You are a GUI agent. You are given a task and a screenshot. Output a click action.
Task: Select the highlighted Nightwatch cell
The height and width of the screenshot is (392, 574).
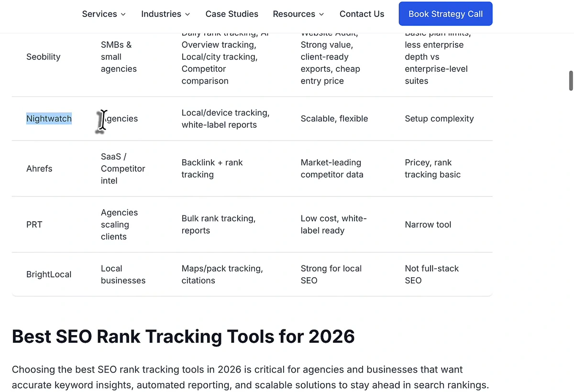point(49,119)
